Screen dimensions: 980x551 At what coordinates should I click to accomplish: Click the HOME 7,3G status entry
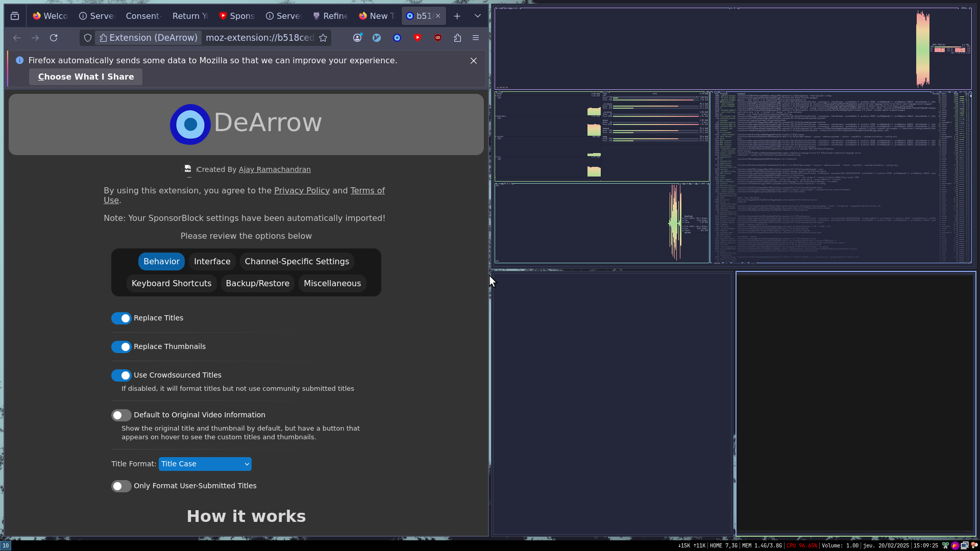point(724,545)
